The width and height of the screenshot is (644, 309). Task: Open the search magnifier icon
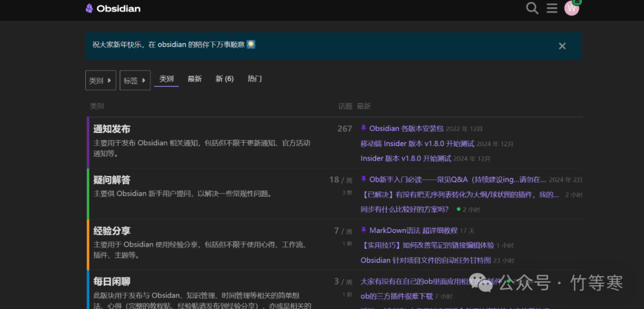coord(532,8)
